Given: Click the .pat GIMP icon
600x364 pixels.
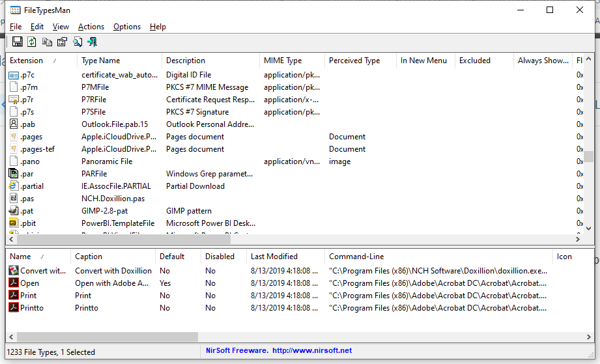Looking at the screenshot, I should tap(14, 211).
